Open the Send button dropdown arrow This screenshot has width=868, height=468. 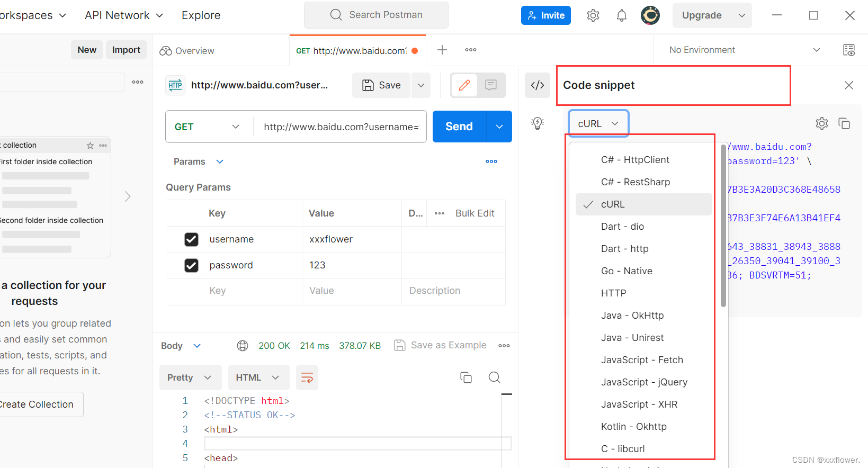499,127
